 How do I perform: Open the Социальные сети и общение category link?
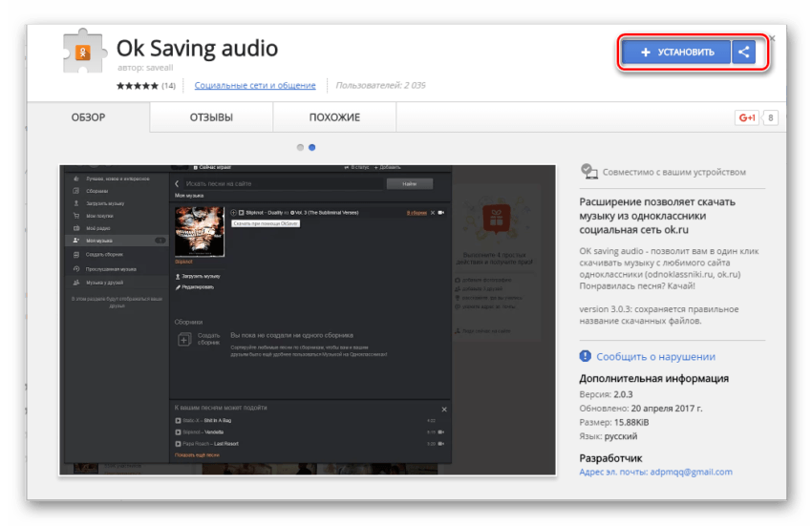pyautogui.click(x=254, y=86)
